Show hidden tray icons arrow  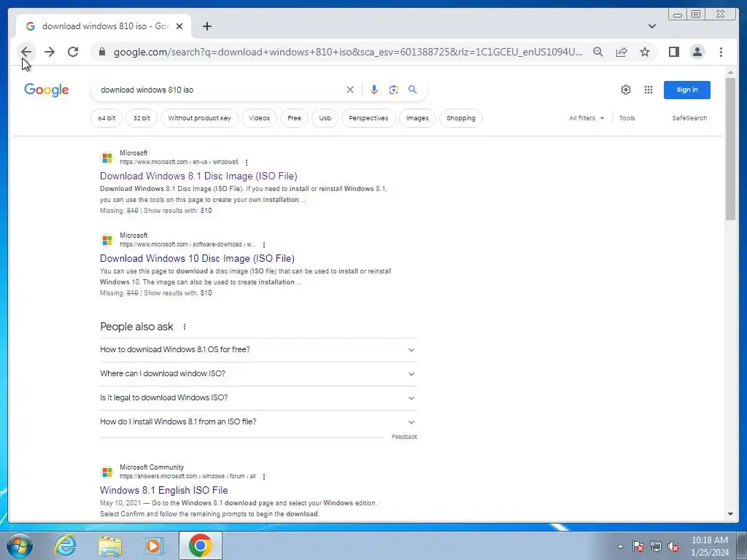[x=620, y=546]
